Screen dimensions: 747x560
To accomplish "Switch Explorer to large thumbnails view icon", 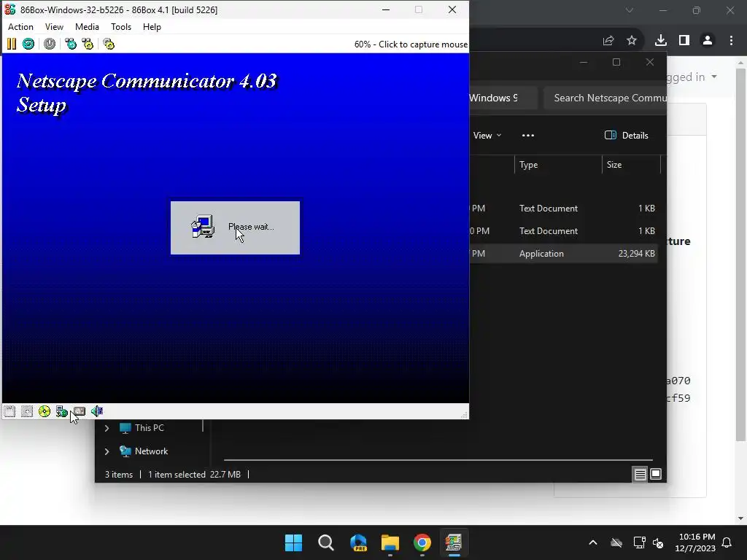I will coord(656,474).
